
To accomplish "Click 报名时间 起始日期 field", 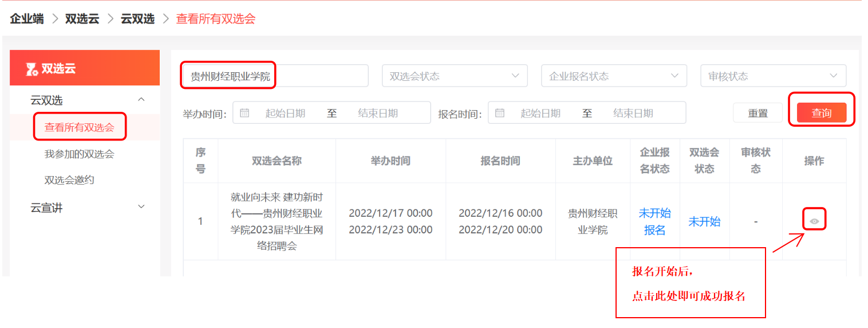I will coord(540,113).
